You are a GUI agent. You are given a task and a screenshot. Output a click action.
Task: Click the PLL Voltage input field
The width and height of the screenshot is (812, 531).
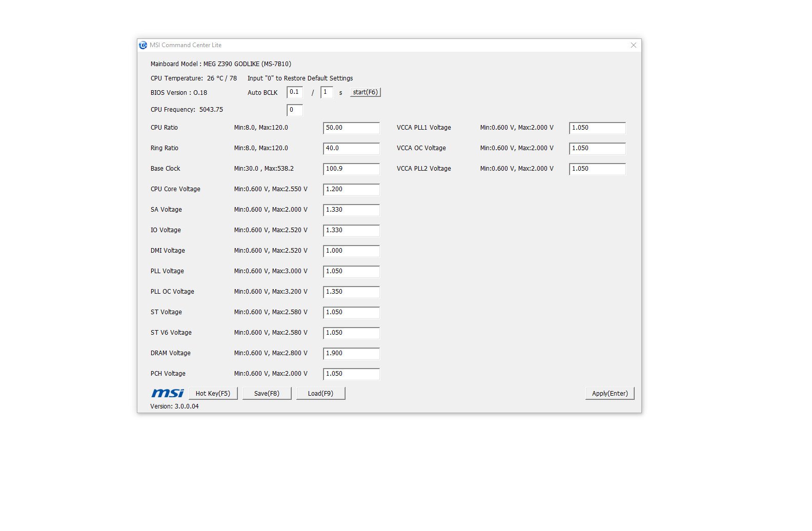352,272
